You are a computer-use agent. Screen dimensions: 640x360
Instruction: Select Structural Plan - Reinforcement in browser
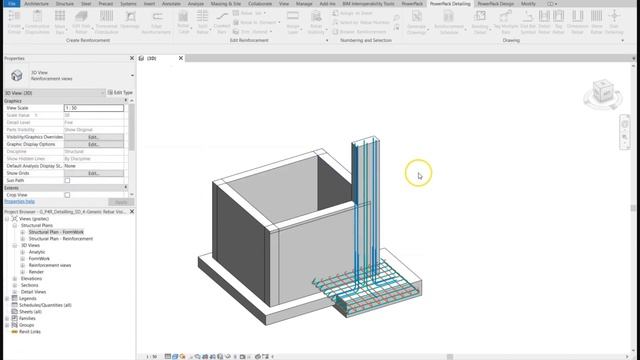61,239
